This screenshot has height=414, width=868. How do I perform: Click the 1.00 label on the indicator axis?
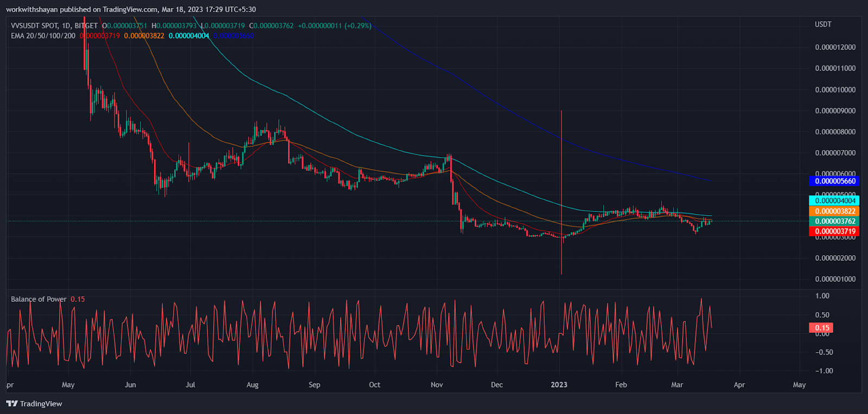(822, 296)
